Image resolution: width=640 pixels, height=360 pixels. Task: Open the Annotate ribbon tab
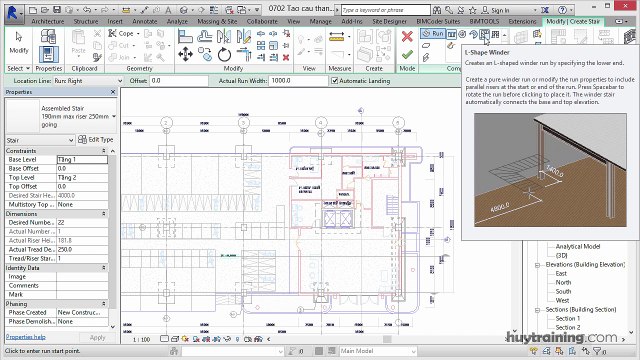click(x=144, y=21)
